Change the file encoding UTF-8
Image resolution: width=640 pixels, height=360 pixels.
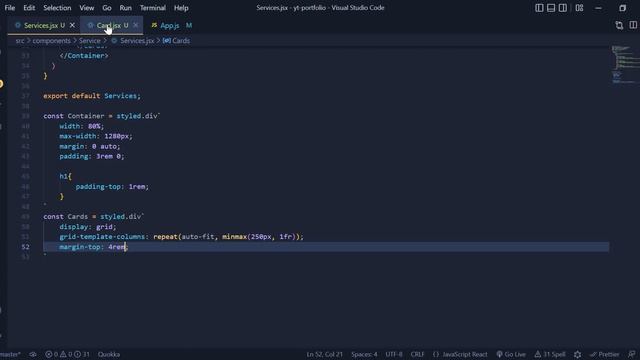(x=394, y=354)
